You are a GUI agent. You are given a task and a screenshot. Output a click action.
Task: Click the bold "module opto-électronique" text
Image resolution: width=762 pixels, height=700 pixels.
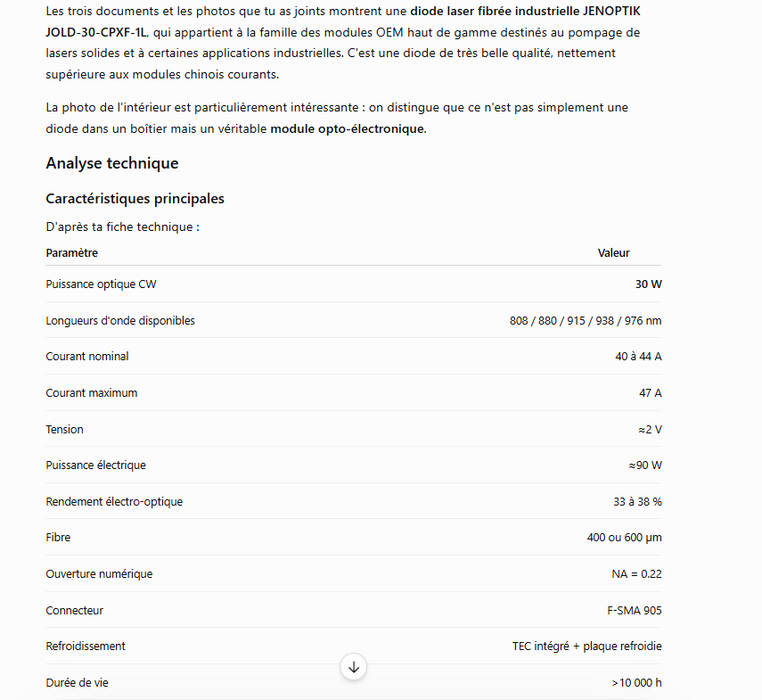(347, 128)
